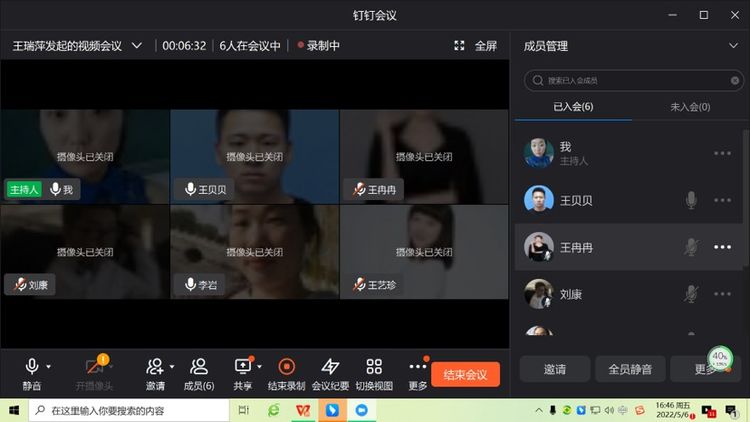Click muted mic icon on 王艺珍 tile
The width and height of the screenshot is (750, 422).
pos(359,285)
